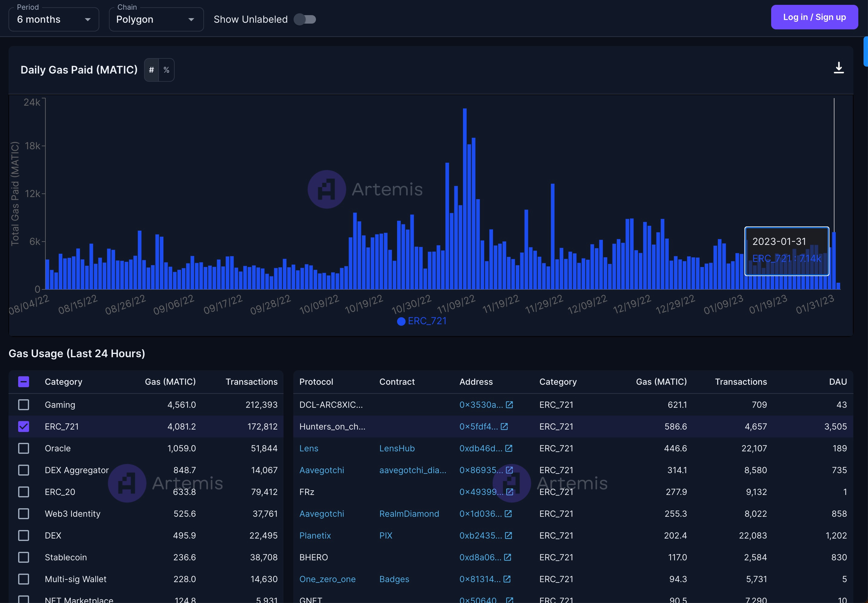The image size is (868, 603).
Task: Open the Chain dropdown showing Polygon
Action: click(156, 19)
